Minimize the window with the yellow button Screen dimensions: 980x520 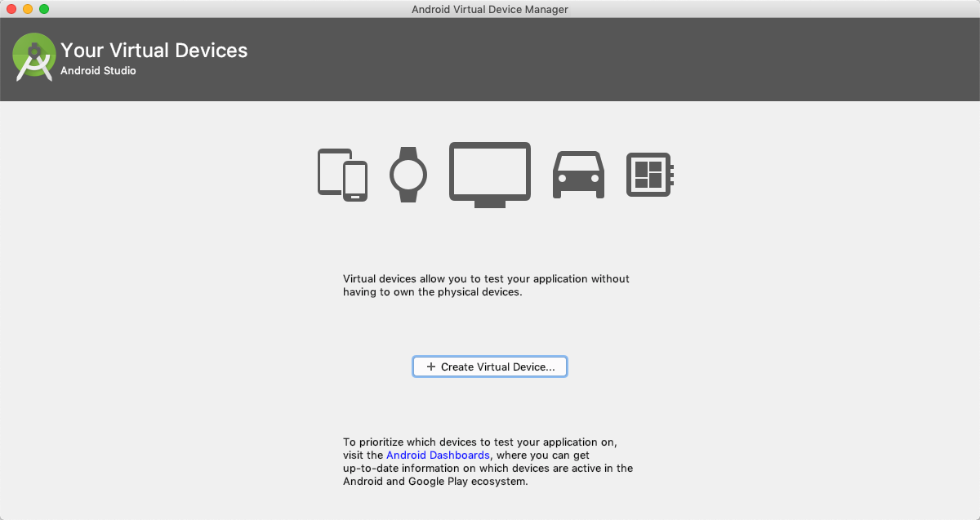pos(28,9)
